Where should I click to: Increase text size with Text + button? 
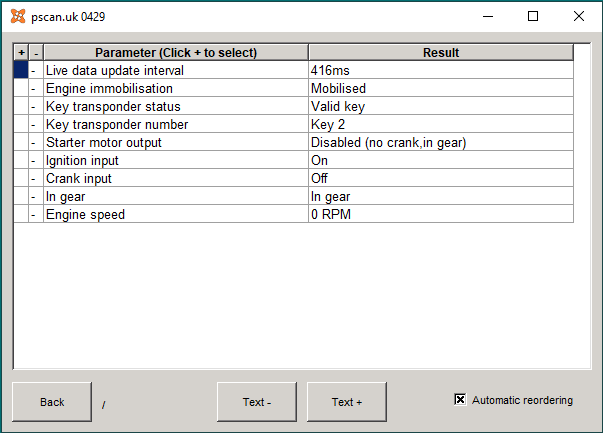pyautogui.click(x=347, y=402)
